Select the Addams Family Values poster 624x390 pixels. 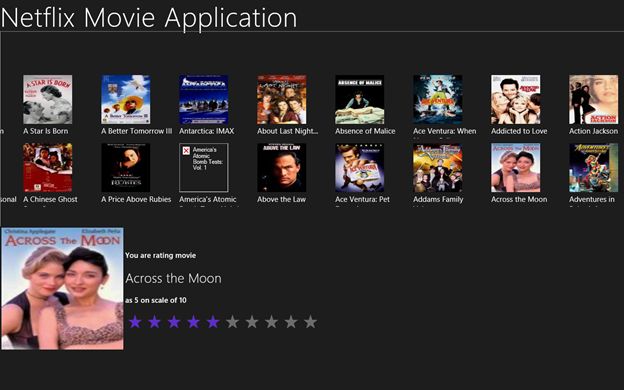pos(437,168)
